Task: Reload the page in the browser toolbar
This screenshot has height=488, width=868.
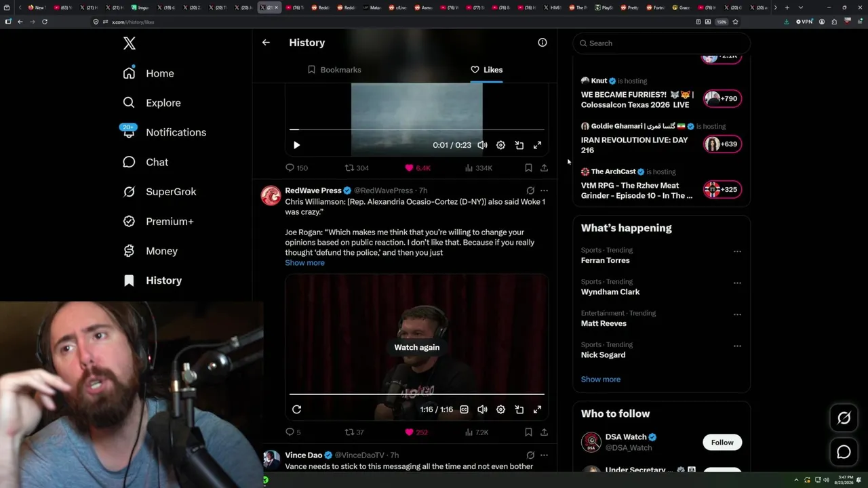Action: [45, 22]
